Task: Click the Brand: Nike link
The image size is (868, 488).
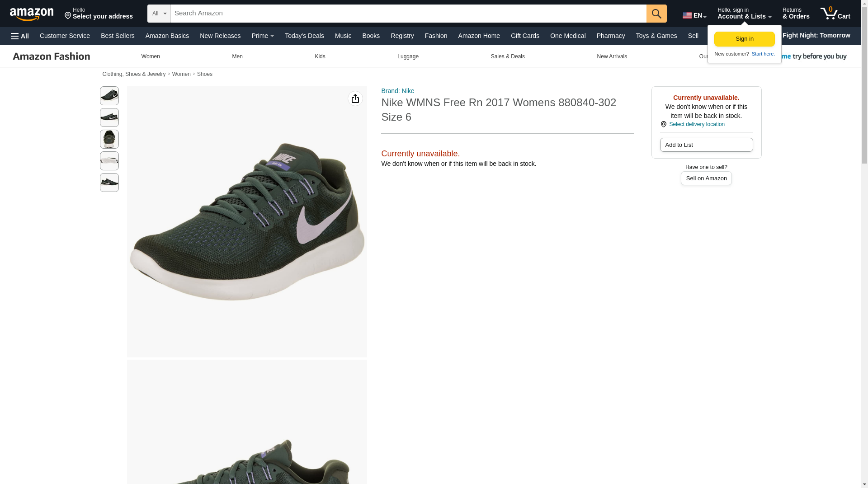Action: (x=397, y=91)
